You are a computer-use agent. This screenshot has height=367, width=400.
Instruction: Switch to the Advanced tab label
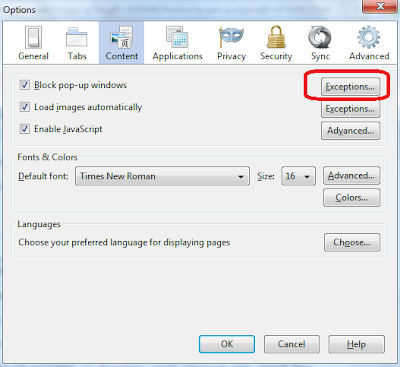pos(369,56)
